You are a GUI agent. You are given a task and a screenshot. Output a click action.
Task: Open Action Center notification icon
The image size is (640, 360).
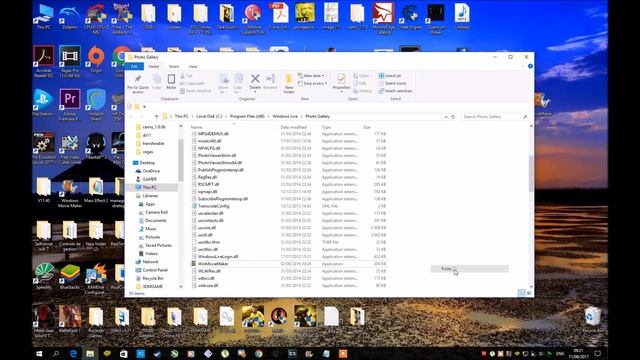pyautogui.click(x=598, y=353)
